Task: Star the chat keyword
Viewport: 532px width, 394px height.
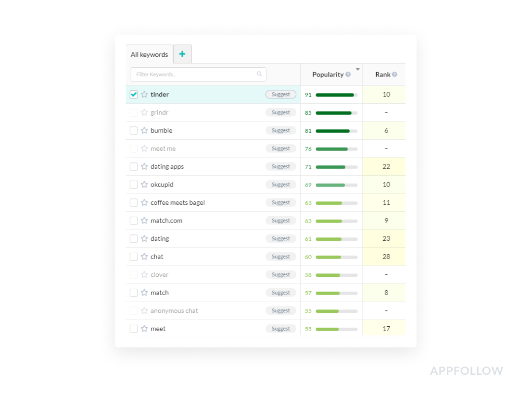Action: click(144, 257)
